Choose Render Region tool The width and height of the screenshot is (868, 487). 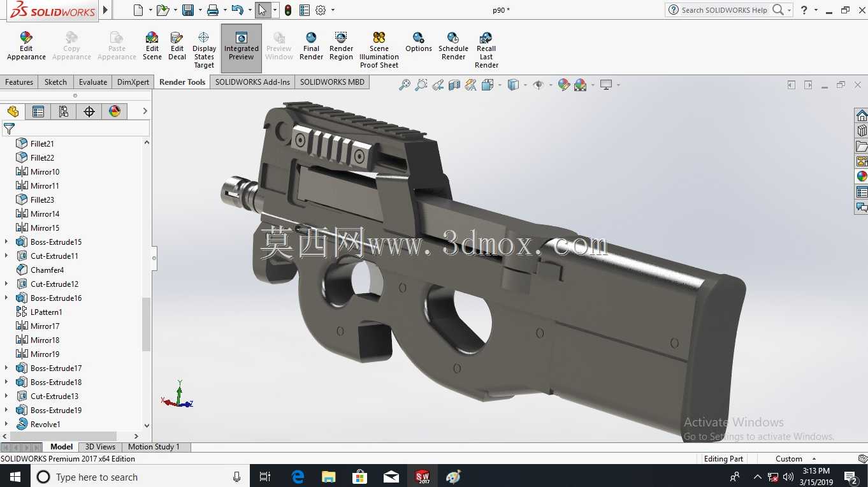341,46
